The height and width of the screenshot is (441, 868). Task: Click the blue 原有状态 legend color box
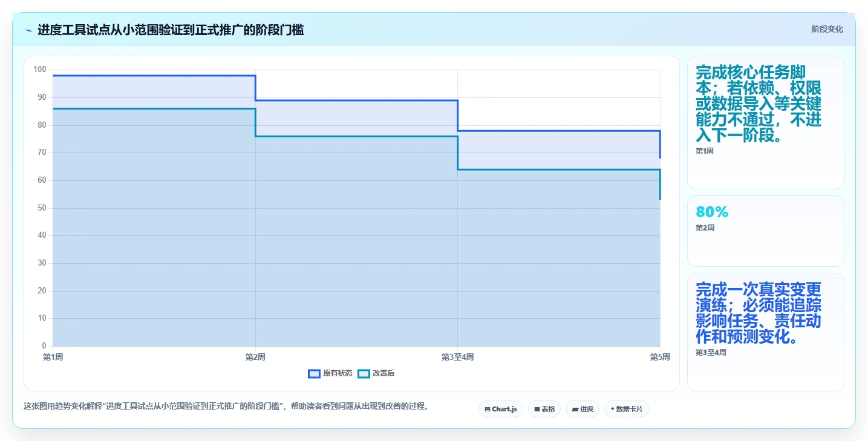coord(314,373)
